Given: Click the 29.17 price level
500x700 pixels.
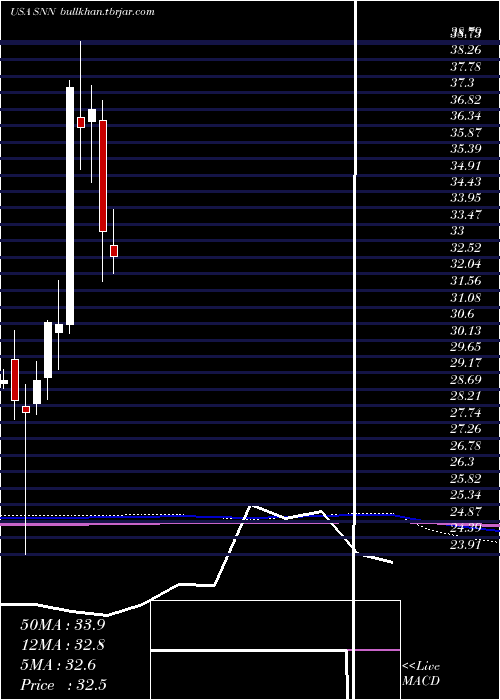Looking at the screenshot, I should [466, 363].
